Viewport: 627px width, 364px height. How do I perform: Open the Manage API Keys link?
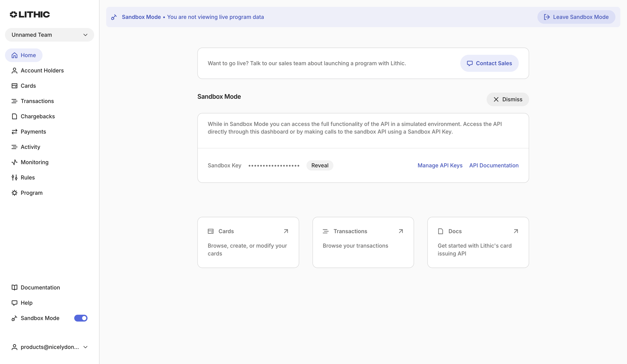point(440,165)
